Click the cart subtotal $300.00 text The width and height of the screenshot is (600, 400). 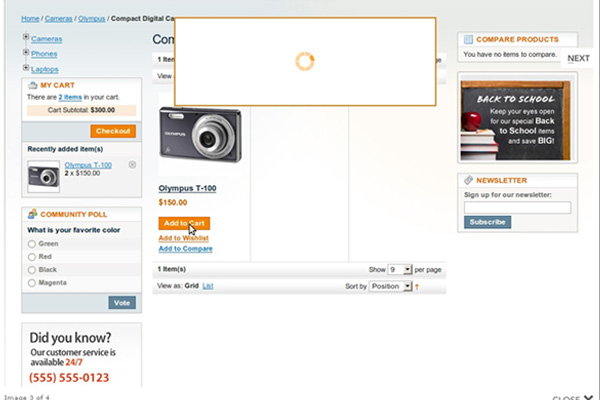103,110
